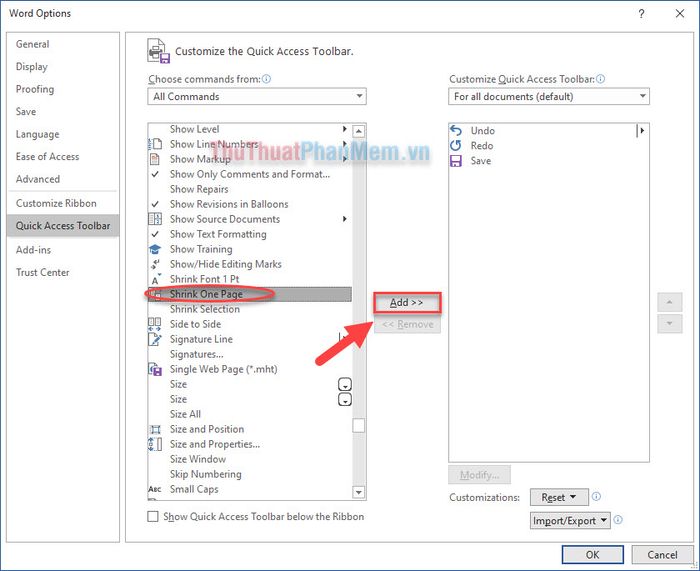The width and height of the screenshot is (700, 571).
Task: Click the OK button
Action: [x=592, y=554]
